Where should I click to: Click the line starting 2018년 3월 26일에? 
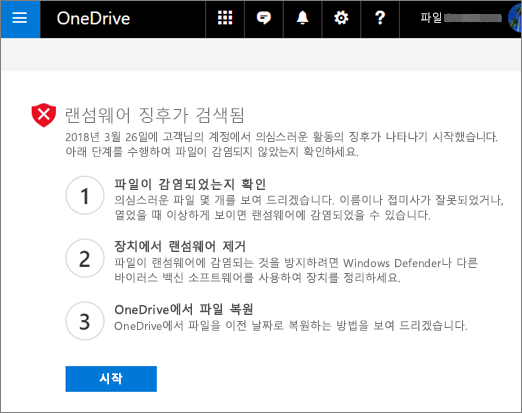click(x=281, y=137)
